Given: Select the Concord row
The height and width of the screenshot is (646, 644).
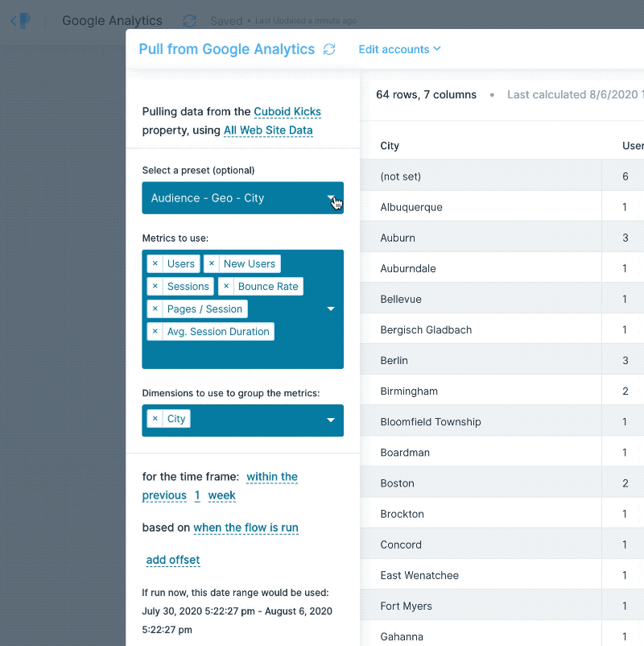Looking at the screenshot, I should [502, 545].
